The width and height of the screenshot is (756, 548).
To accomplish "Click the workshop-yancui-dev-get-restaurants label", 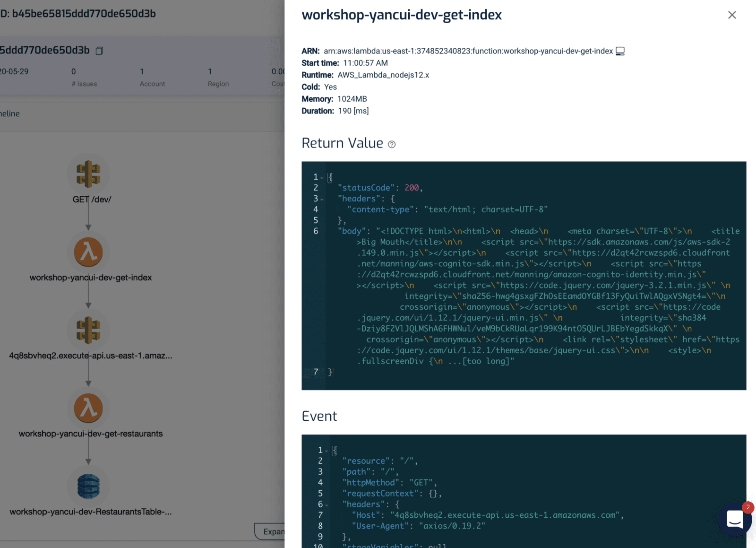I will point(91,434).
